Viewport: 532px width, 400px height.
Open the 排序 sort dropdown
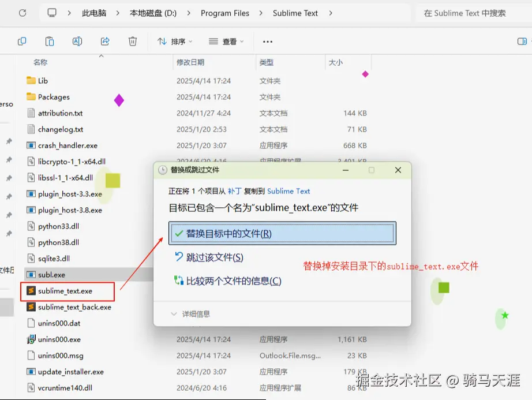click(175, 42)
